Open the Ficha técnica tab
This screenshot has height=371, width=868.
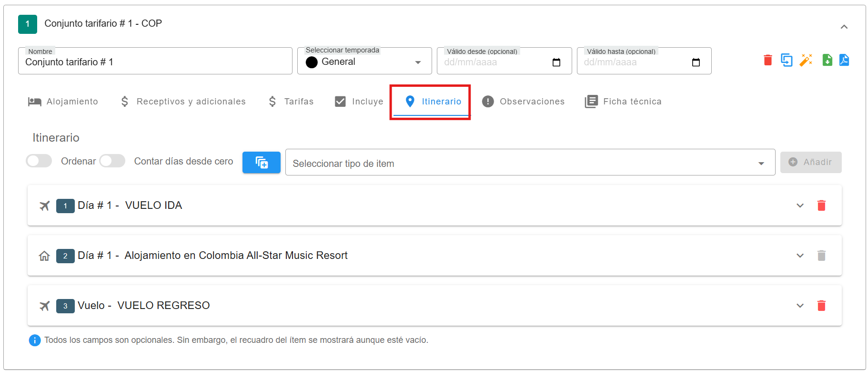(x=623, y=102)
